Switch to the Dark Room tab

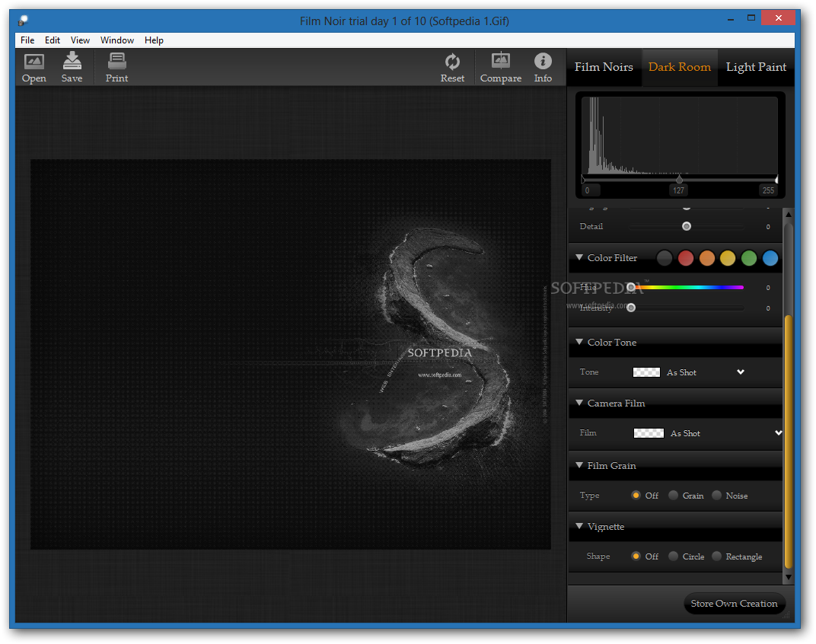coord(680,67)
